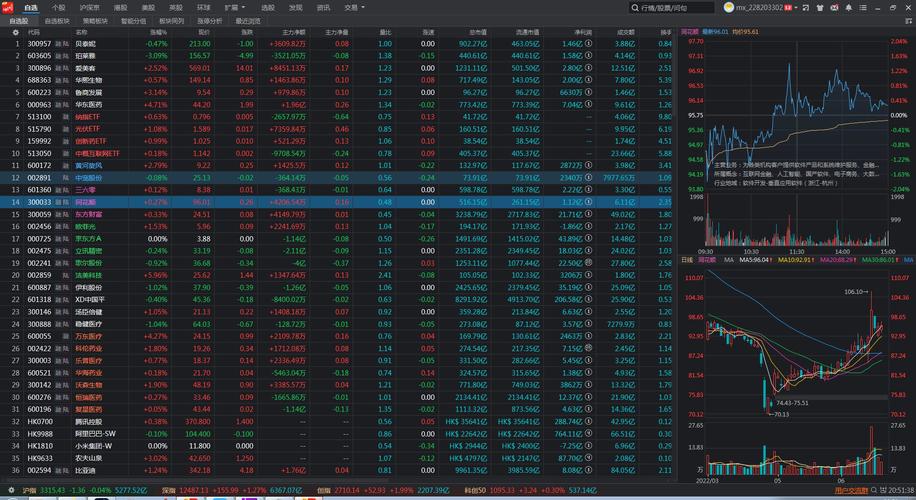Click the 用户交流群 link in status bar
The height and width of the screenshot is (500, 916).
click(x=852, y=491)
